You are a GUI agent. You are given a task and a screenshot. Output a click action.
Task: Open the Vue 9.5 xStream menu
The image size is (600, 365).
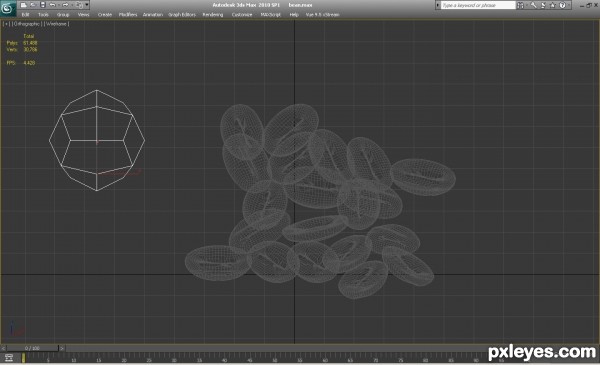click(322, 15)
